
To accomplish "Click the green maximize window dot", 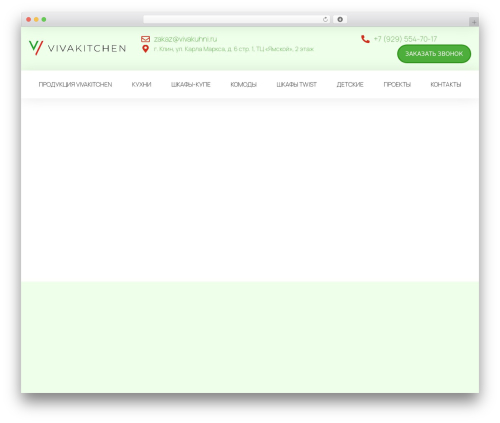I will (x=44, y=19).
